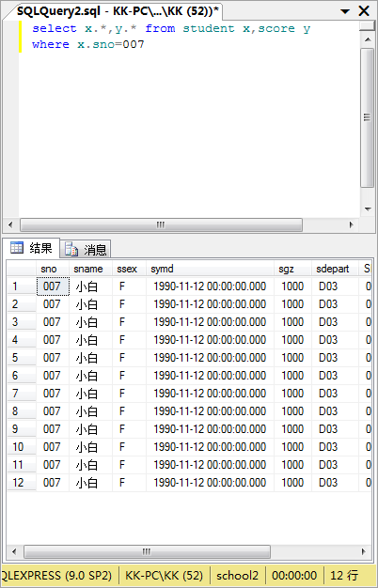Click the editor horizontal scroll left arrow
Image resolution: width=378 pixels, height=588 pixels.
point(10,225)
